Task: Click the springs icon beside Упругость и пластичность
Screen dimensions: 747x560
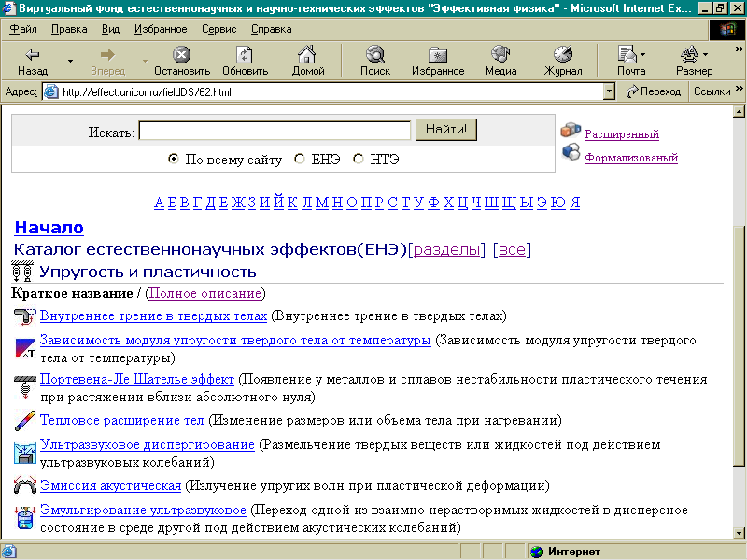Action: click(21, 272)
